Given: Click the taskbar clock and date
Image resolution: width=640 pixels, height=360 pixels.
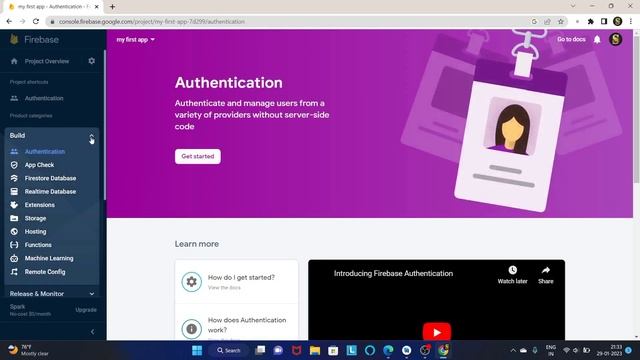Looking at the screenshot, I should pos(610,350).
